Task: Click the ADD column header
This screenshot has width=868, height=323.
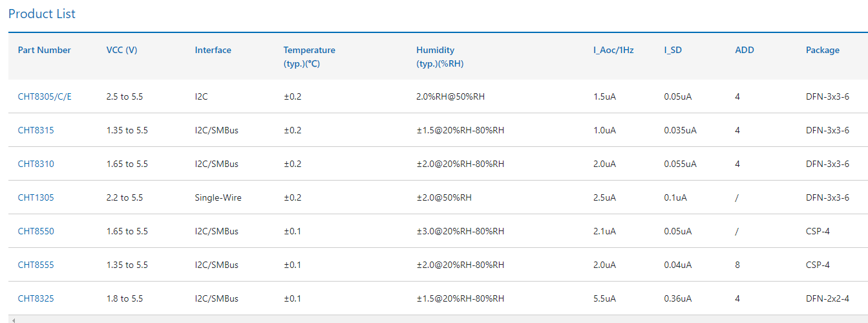Action: pyautogui.click(x=745, y=50)
